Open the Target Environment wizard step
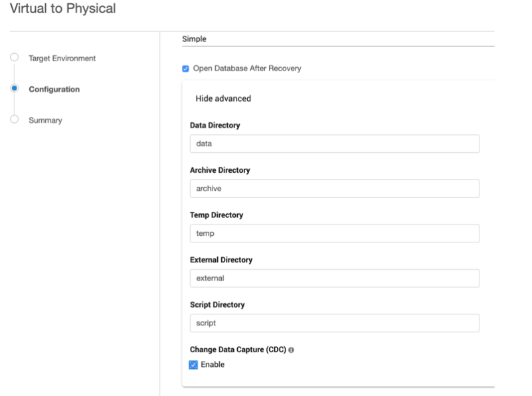The height and width of the screenshot is (396, 532). point(62,58)
